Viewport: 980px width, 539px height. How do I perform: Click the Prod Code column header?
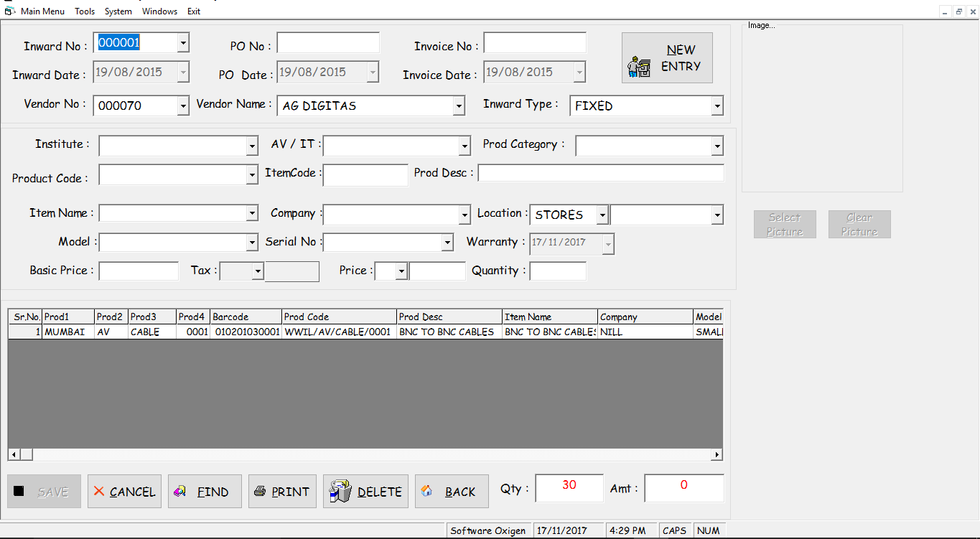pyautogui.click(x=339, y=317)
